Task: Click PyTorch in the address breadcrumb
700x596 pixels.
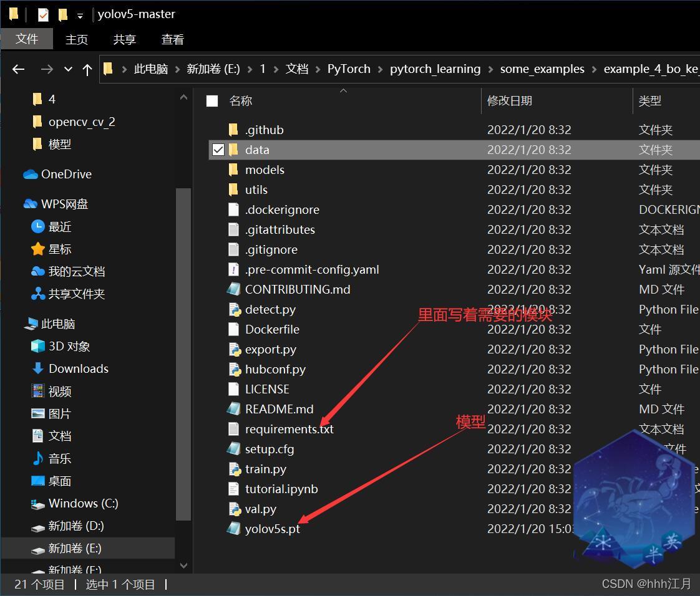Action: [x=349, y=69]
